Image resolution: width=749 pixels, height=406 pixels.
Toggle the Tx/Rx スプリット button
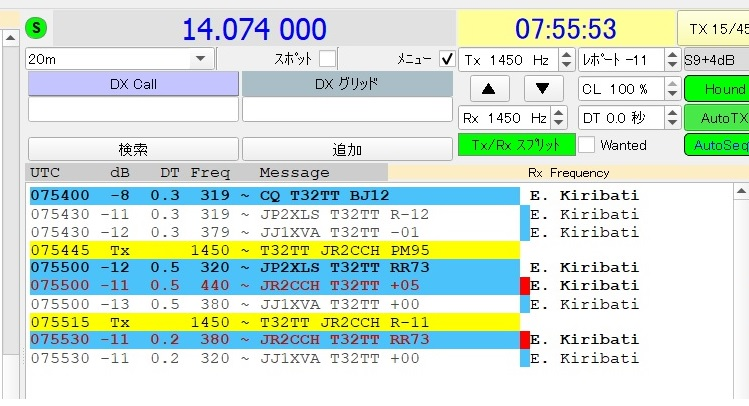point(516,145)
